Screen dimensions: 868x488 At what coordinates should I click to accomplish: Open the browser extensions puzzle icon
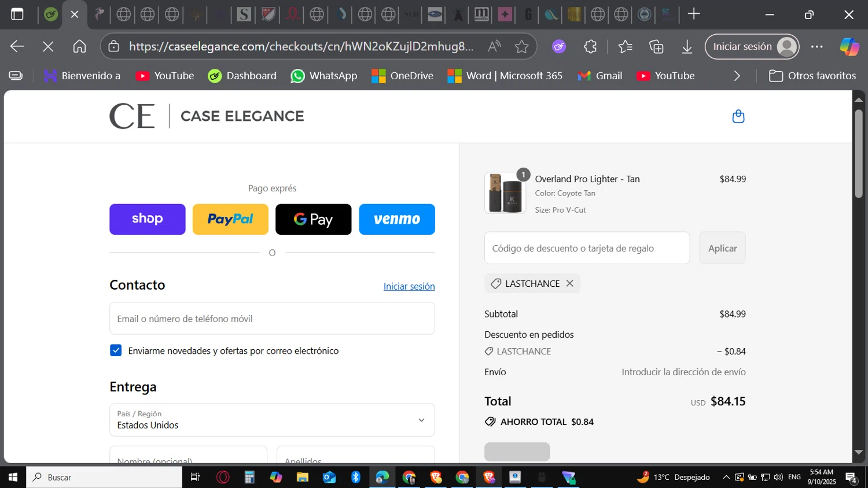(590, 46)
